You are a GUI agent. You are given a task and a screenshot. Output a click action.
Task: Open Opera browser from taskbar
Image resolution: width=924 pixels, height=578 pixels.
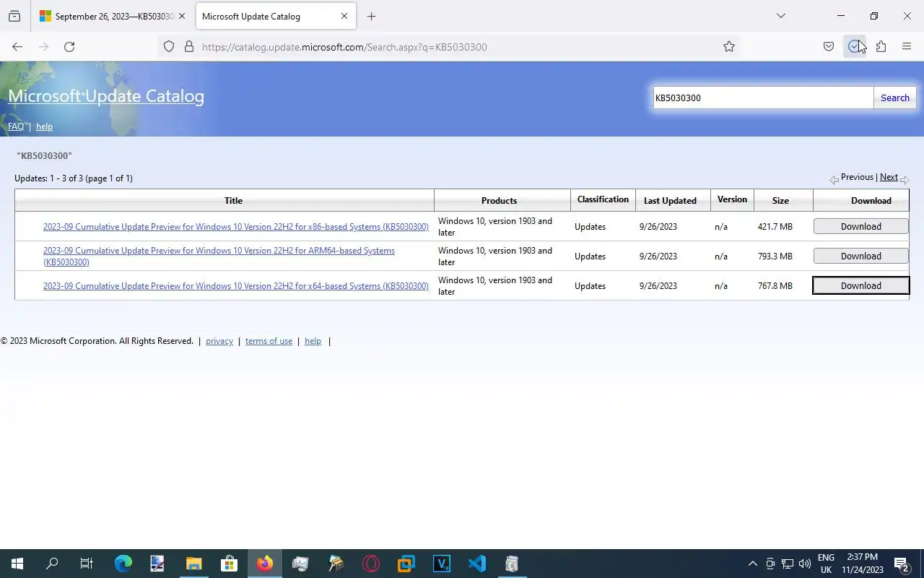[x=370, y=564]
